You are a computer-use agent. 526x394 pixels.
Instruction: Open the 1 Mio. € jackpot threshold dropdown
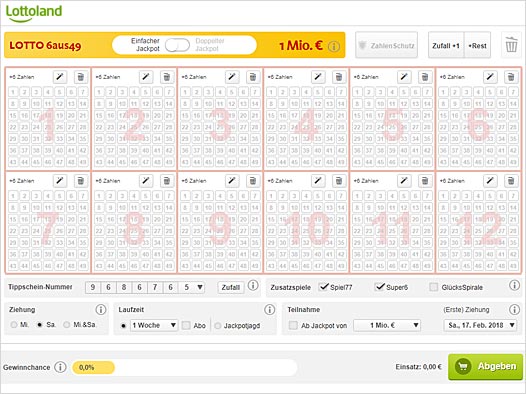(387, 325)
